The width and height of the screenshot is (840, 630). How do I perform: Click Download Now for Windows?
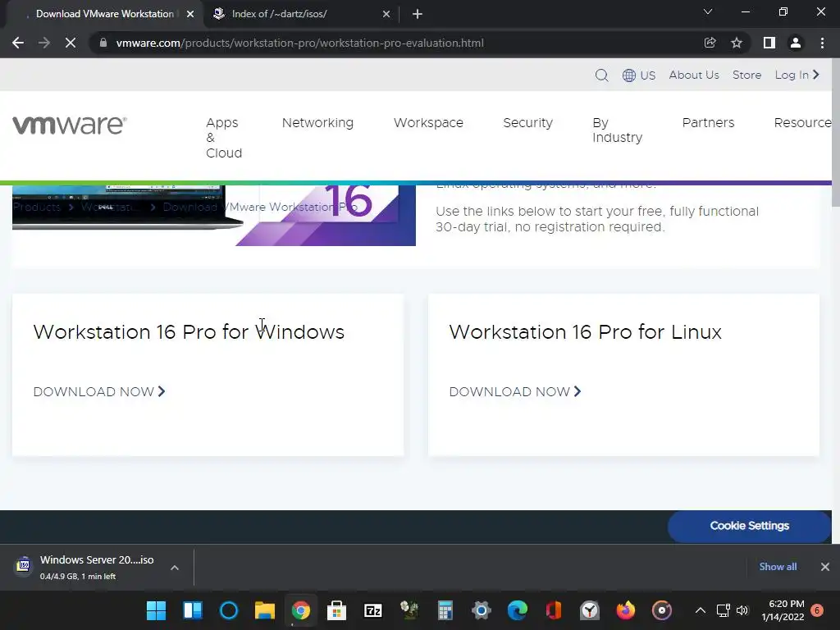(x=99, y=391)
